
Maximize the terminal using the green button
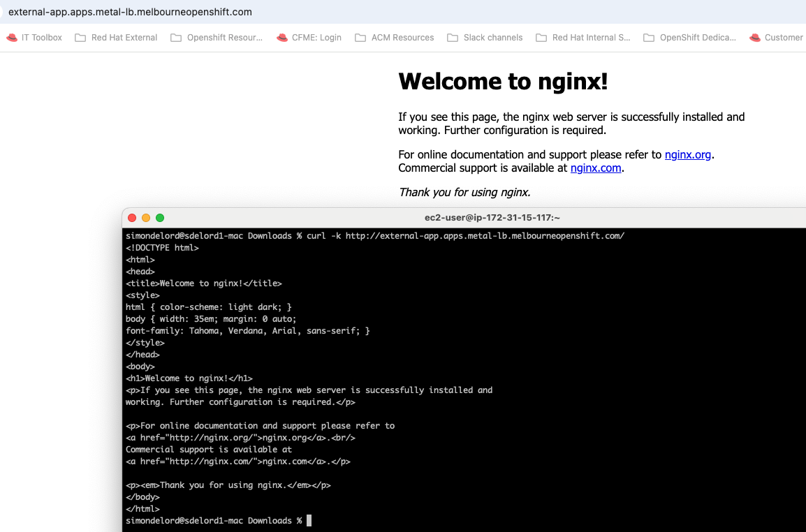[160, 218]
